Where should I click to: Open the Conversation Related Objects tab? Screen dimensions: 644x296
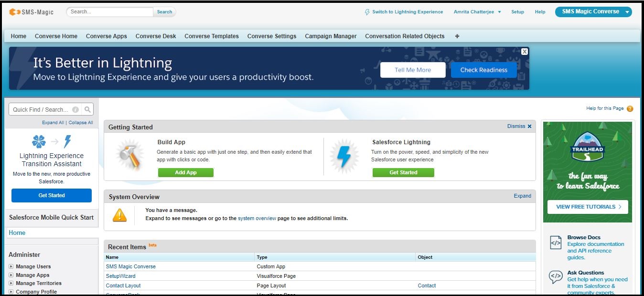tap(405, 36)
